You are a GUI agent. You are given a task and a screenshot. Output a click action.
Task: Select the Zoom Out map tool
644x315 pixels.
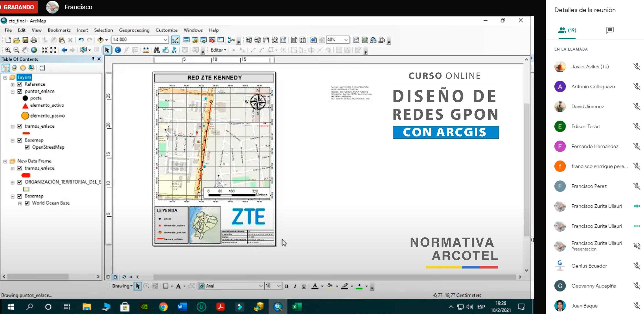click(x=16, y=50)
